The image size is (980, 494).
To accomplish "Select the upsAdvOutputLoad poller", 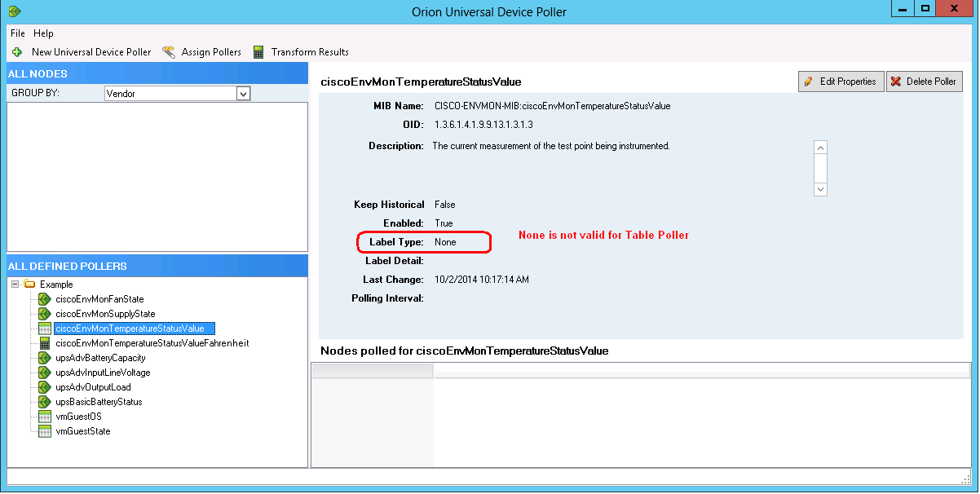I will 93,387.
